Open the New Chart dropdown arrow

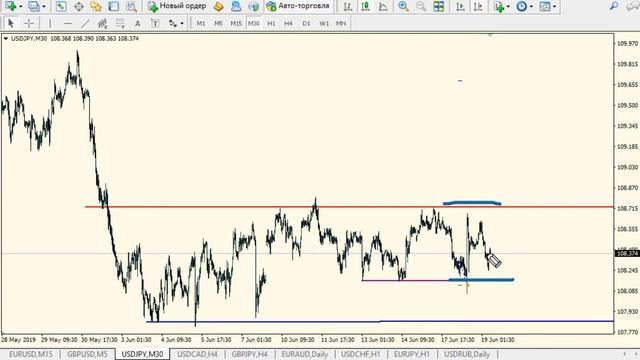tap(20, 7)
